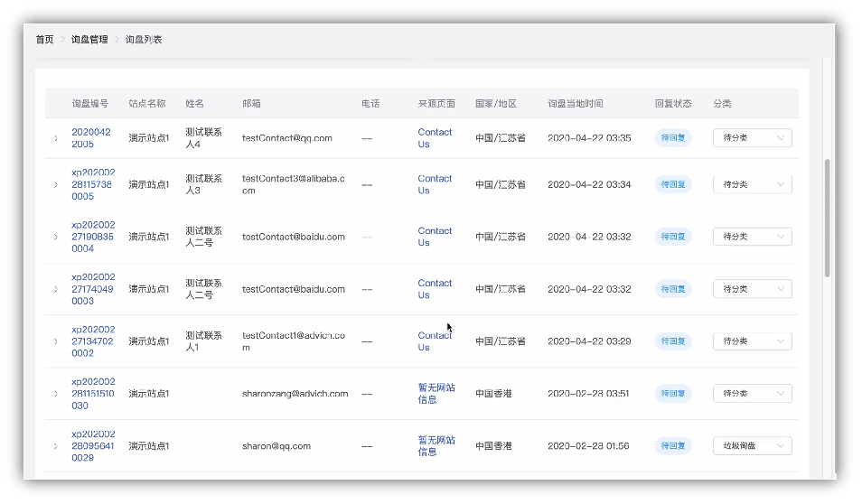Click the 电话 column header
The width and height of the screenshot is (862, 504).
(x=370, y=103)
